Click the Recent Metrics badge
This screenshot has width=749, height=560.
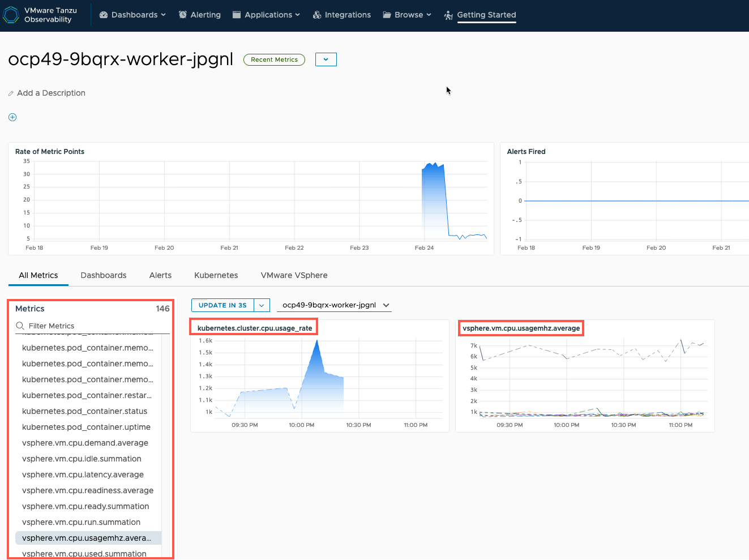274,59
